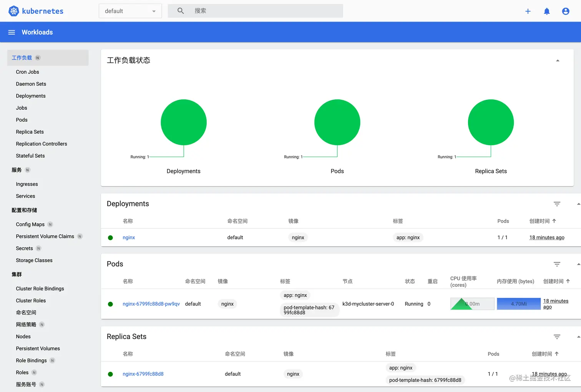Open pod nginx-6799fc88d8-pw9qv link
Screen dimensions: 581x392
point(151,304)
